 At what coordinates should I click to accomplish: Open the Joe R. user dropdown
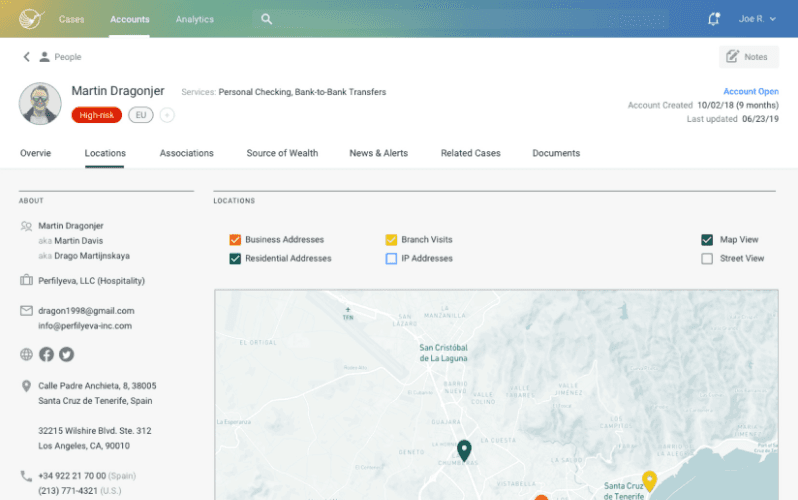tap(757, 19)
